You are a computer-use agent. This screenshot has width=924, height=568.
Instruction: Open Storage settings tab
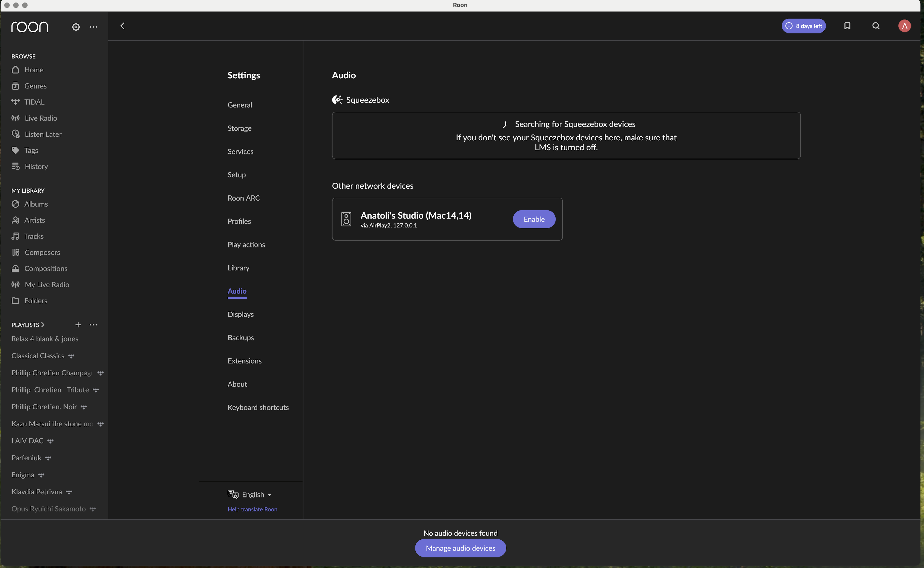239,128
